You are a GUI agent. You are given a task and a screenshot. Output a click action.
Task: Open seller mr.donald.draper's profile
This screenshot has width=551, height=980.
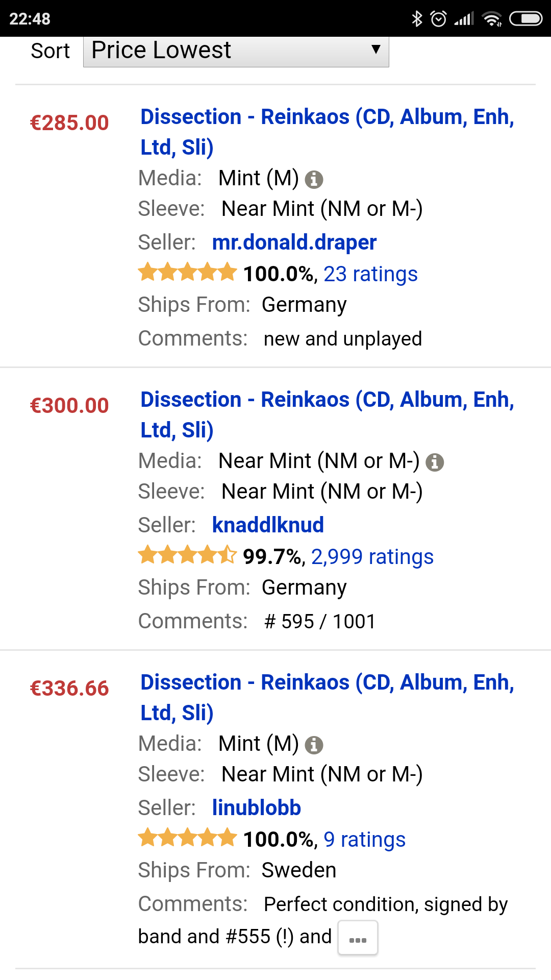pyautogui.click(x=294, y=242)
